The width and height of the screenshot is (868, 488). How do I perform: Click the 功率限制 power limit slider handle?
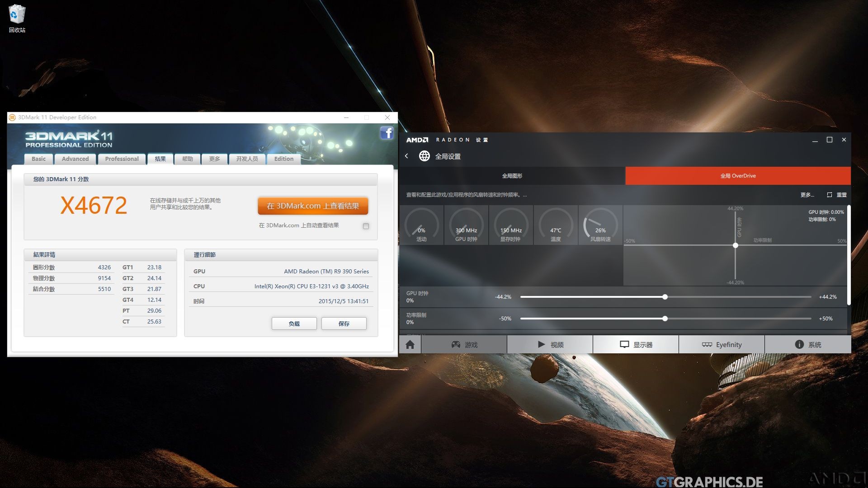pyautogui.click(x=665, y=319)
